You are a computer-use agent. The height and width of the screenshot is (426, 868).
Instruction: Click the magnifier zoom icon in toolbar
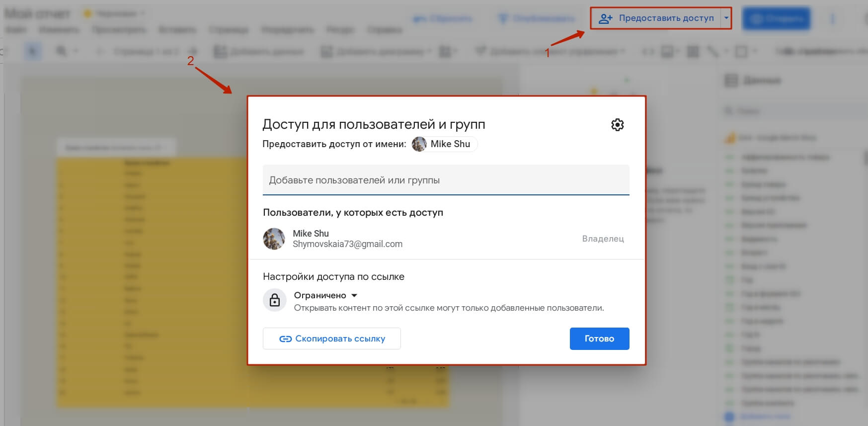62,51
